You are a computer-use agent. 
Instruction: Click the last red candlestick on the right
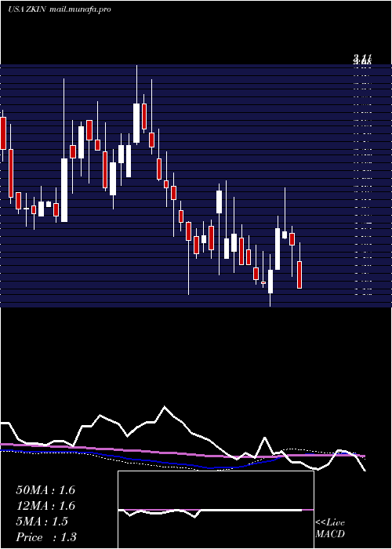point(299,274)
